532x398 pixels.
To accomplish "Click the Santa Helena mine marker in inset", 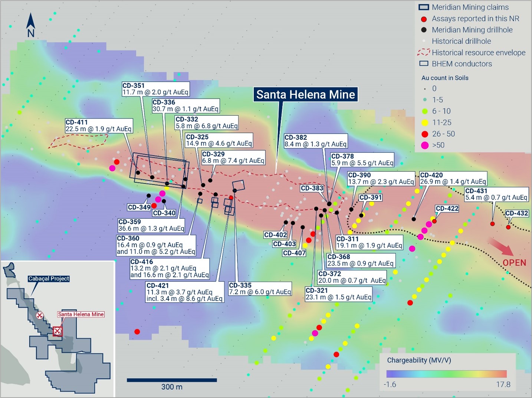I will [x=57, y=331].
